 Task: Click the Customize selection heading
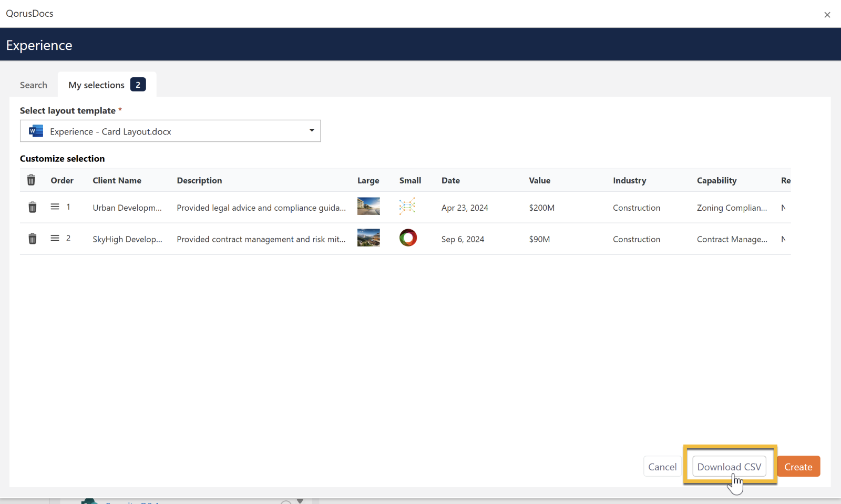(x=63, y=159)
